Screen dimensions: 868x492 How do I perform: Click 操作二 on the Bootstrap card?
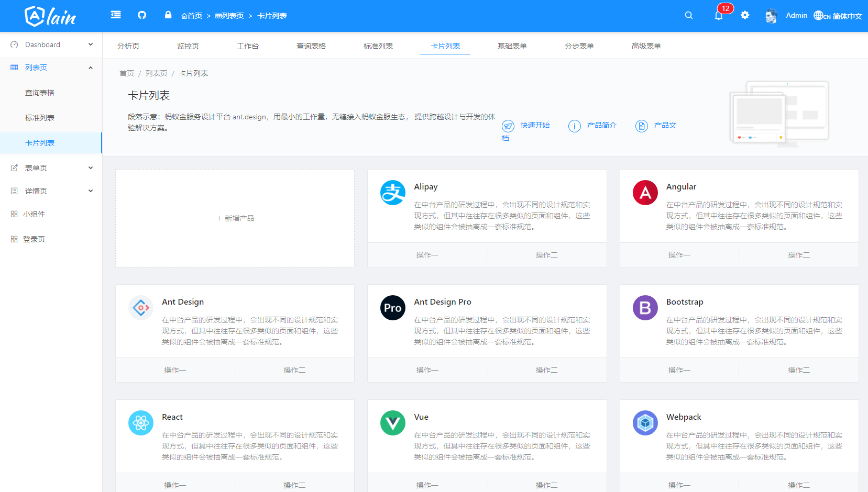(x=799, y=370)
